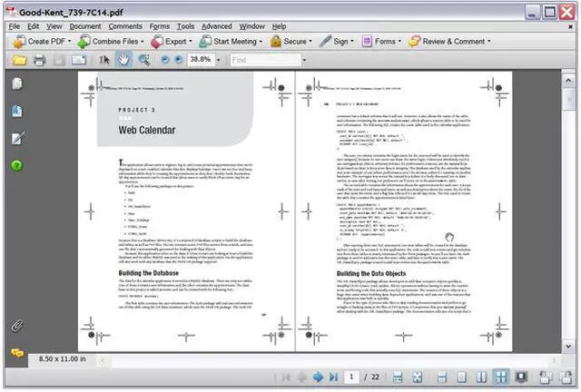Open the Export dropdown arrow

click(x=191, y=41)
